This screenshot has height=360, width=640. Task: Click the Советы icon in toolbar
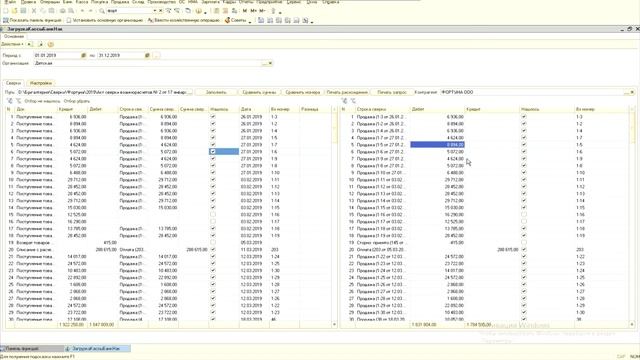coord(227,20)
